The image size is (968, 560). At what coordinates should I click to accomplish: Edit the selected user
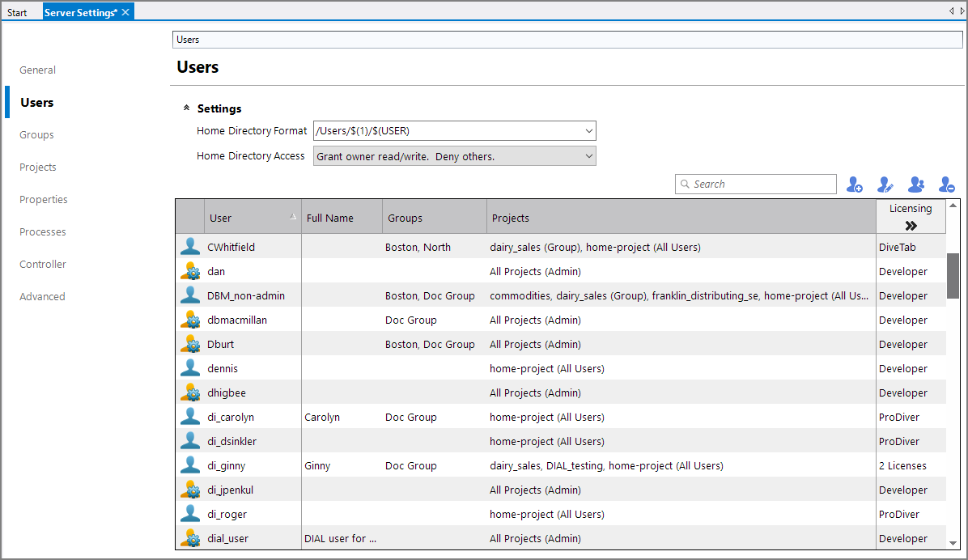click(x=885, y=184)
